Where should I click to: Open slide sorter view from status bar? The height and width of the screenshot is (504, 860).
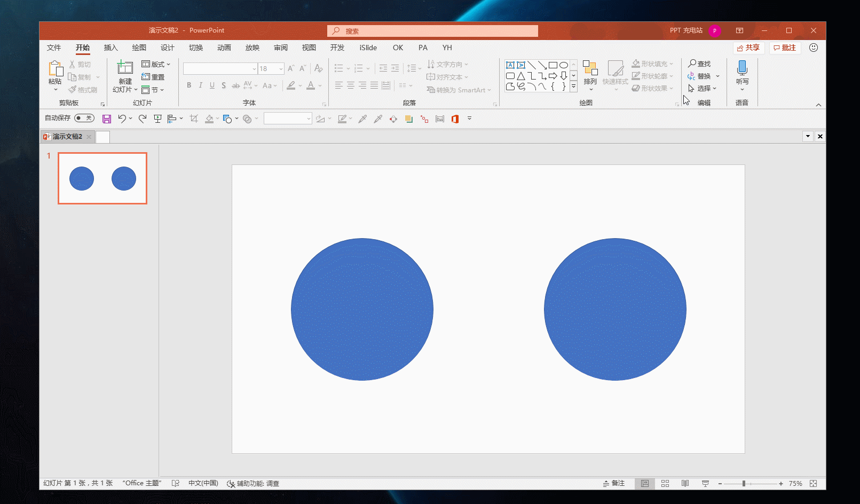(x=665, y=483)
